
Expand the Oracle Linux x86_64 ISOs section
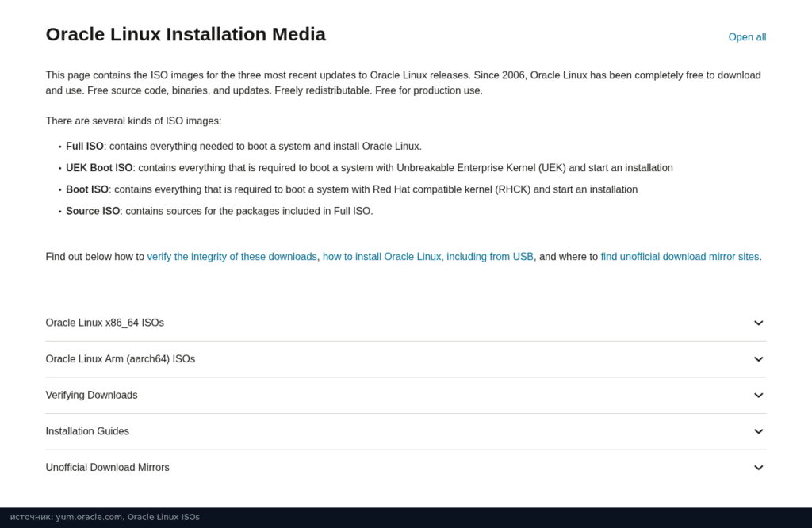pos(405,323)
